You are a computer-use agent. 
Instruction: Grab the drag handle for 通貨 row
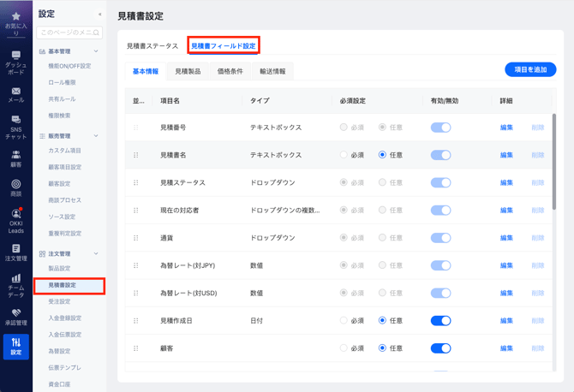[136, 238]
